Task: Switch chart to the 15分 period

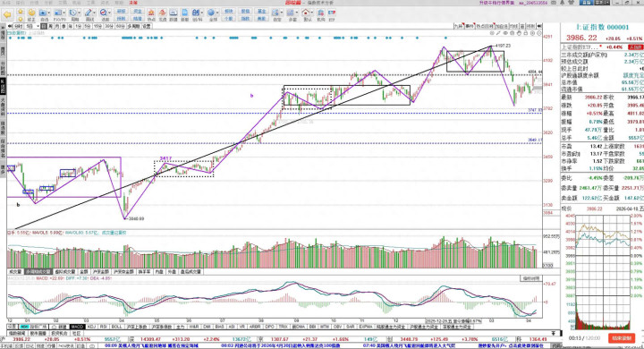Action: click(x=97, y=26)
